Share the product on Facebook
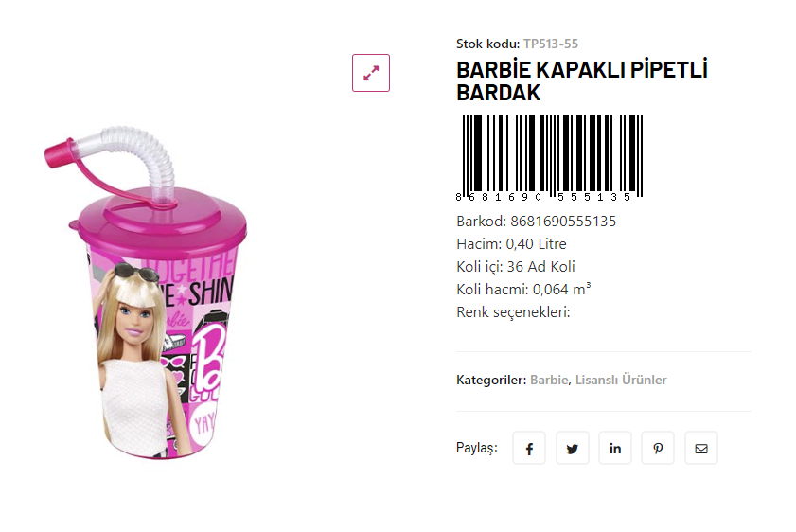The height and width of the screenshot is (532, 796). pyautogui.click(x=529, y=449)
